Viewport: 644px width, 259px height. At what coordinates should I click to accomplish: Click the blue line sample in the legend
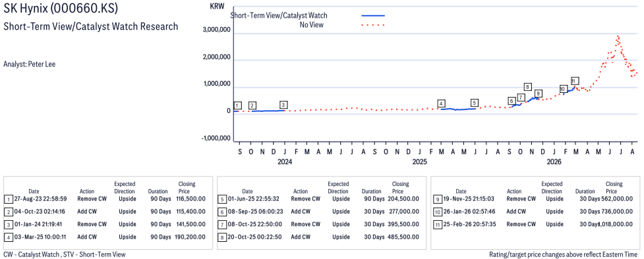[372, 16]
